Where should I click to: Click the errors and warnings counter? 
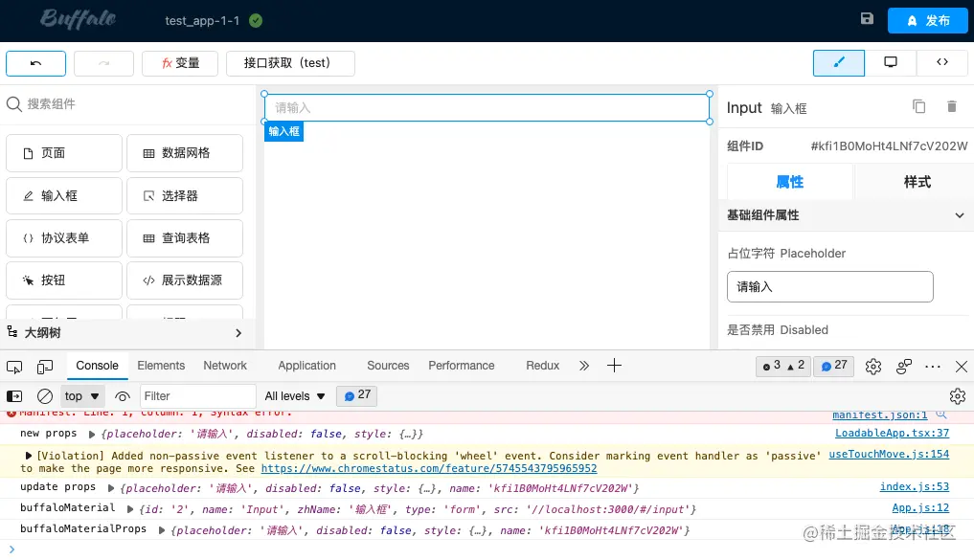tap(783, 367)
